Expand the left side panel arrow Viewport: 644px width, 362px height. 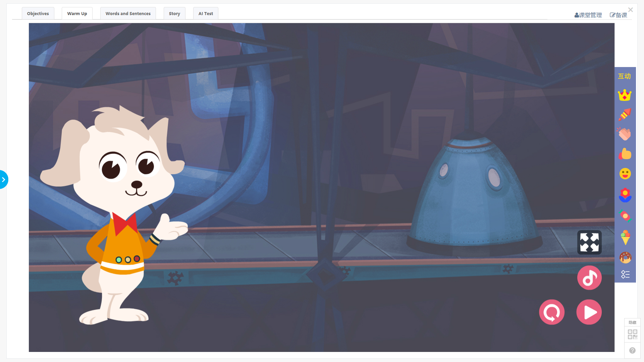tap(3, 180)
